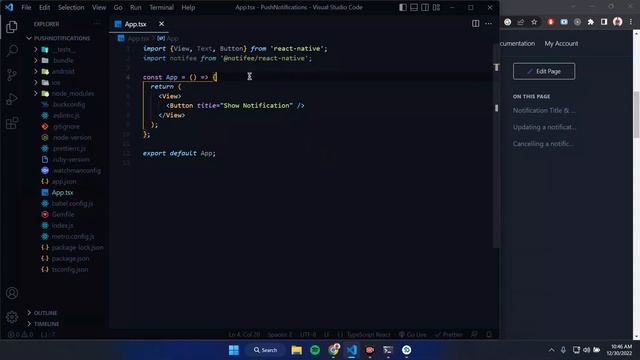Close the App.tsx tab
This screenshot has height=360, width=640.
(x=162, y=24)
